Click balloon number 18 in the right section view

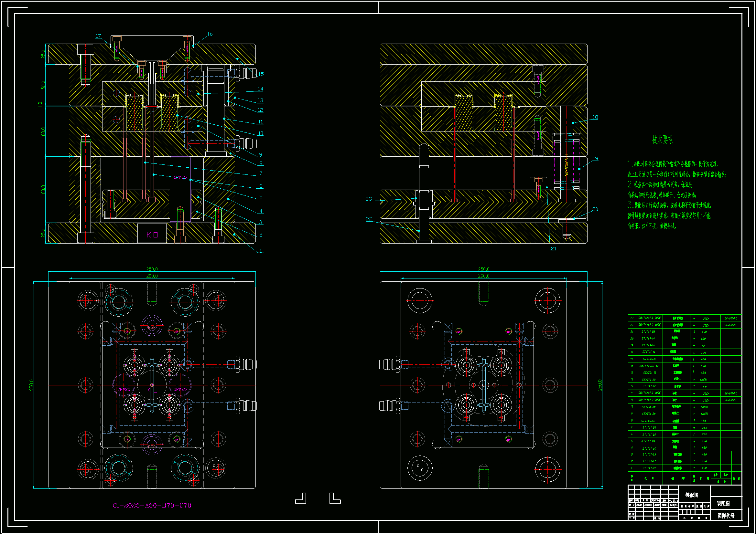(595, 117)
